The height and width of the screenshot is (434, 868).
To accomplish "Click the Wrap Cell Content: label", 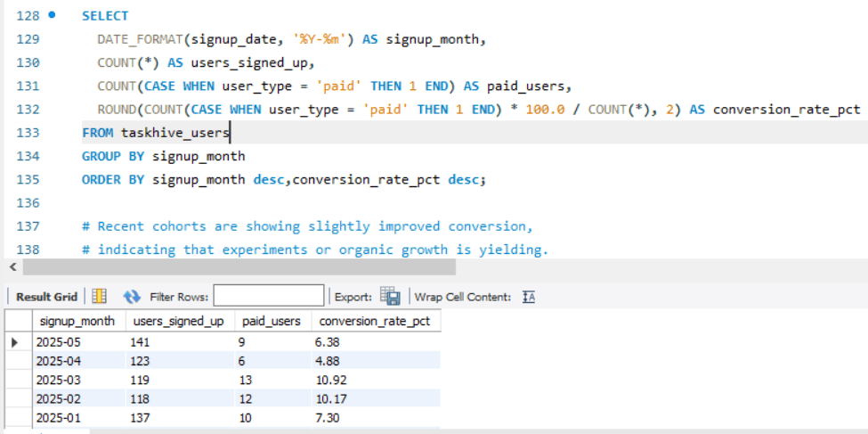I will 463,297.
